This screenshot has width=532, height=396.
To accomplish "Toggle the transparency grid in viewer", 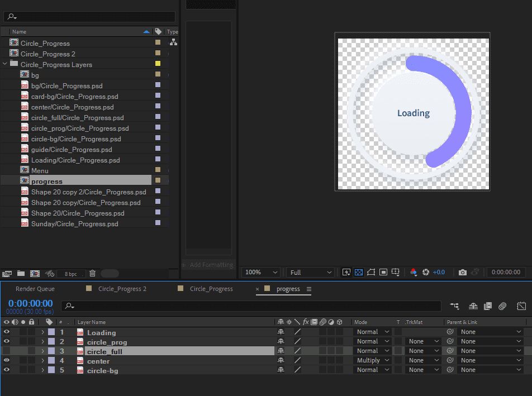I will point(359,272).
